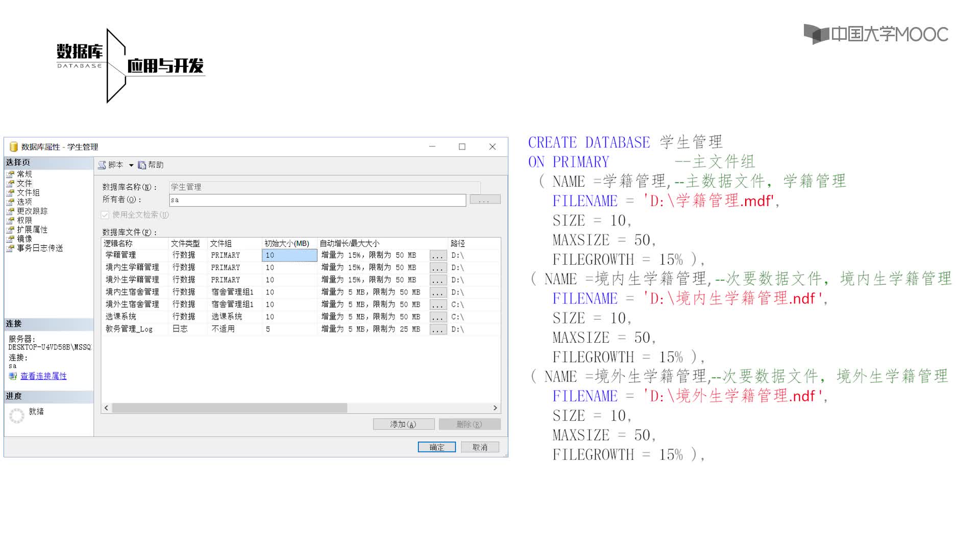Viewport: 980px width, 551px height.
Task: Edit initial size cell for 学籍管理
Action: click(289, 255)
